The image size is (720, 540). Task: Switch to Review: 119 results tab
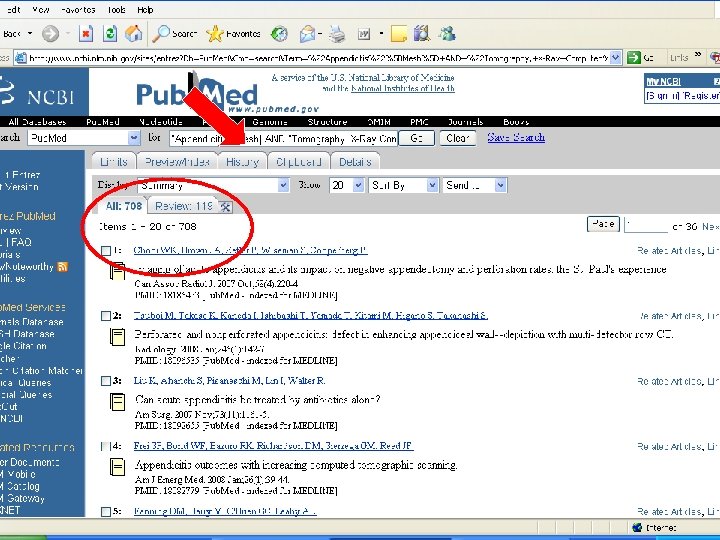coord(184,207)
